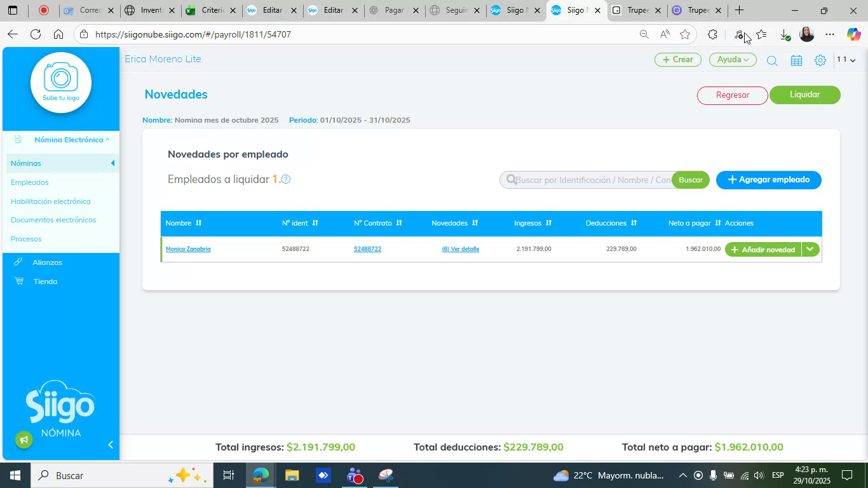Open the Monica Zanabria employee link
This screenshot has height=488, width=868.
pos(188,249)
